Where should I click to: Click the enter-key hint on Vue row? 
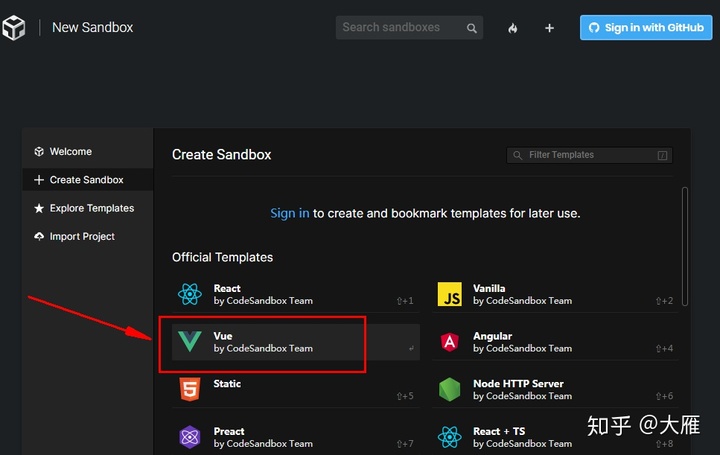tap(411, 348)
